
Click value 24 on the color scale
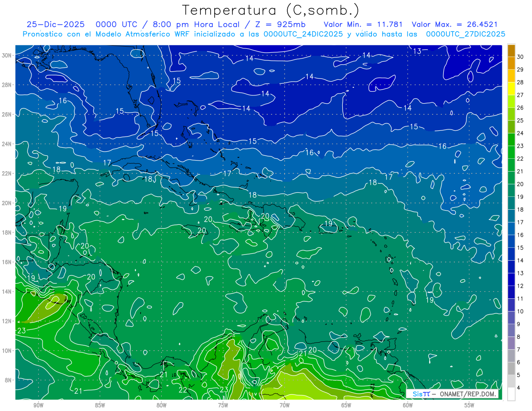(520, 133)
